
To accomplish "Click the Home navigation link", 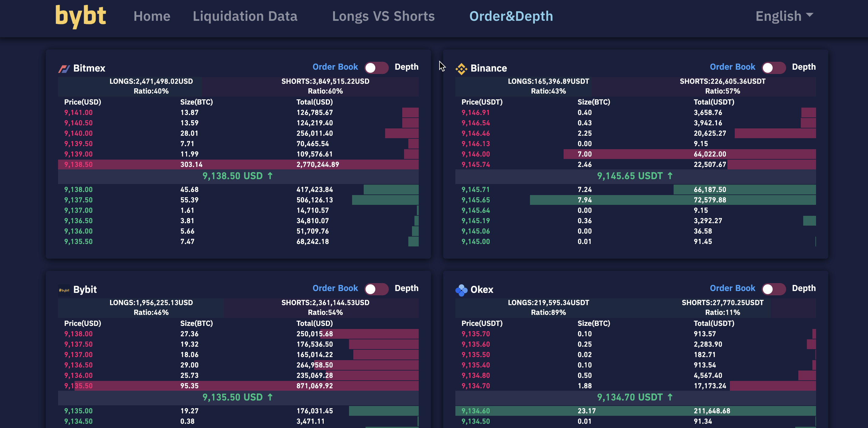I will click(x=152, y=16).
